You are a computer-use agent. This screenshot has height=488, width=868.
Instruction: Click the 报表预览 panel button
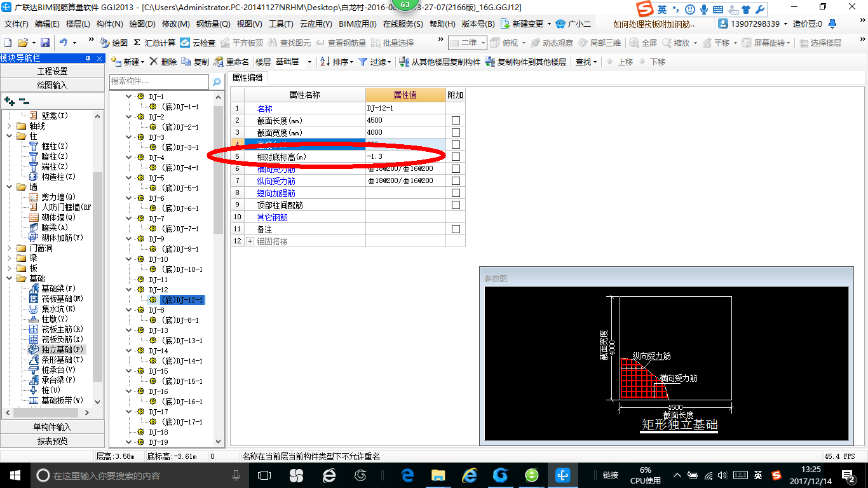pyautogui.click(x=52, y=441)
